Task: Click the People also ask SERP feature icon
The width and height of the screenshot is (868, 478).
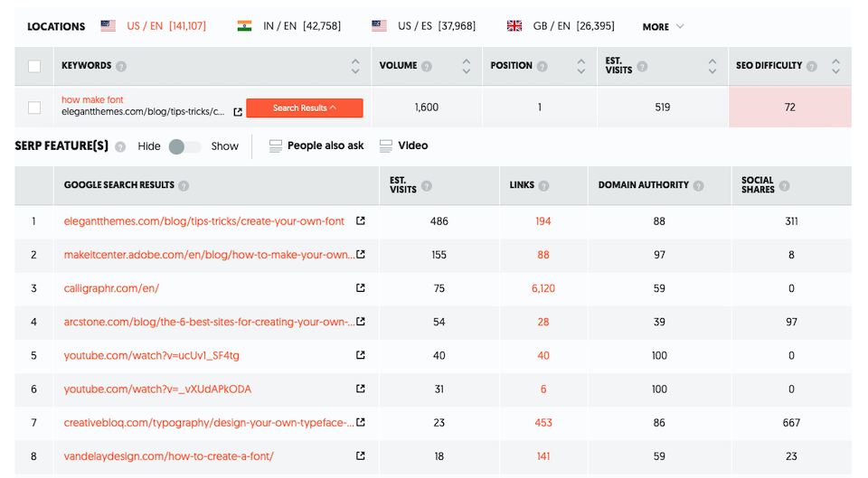Action: [276, 145]
